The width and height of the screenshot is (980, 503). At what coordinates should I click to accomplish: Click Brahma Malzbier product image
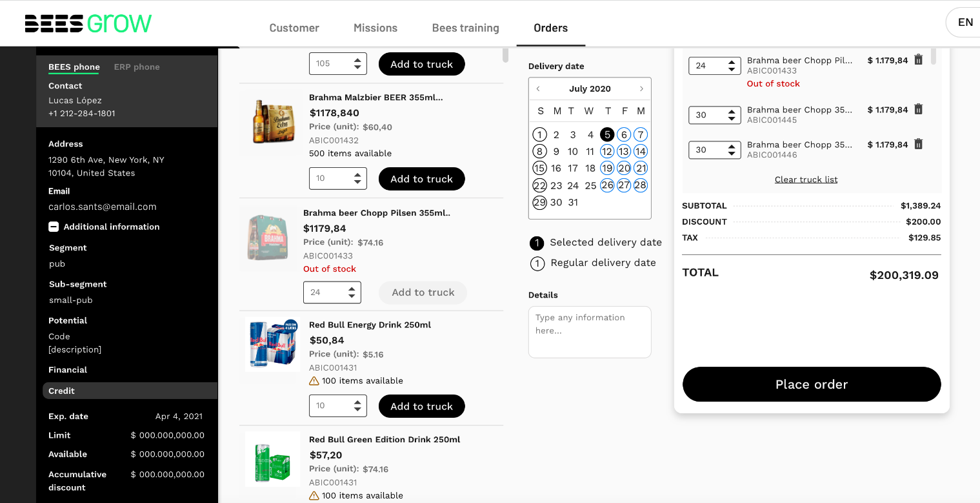(x=272, y=121)
